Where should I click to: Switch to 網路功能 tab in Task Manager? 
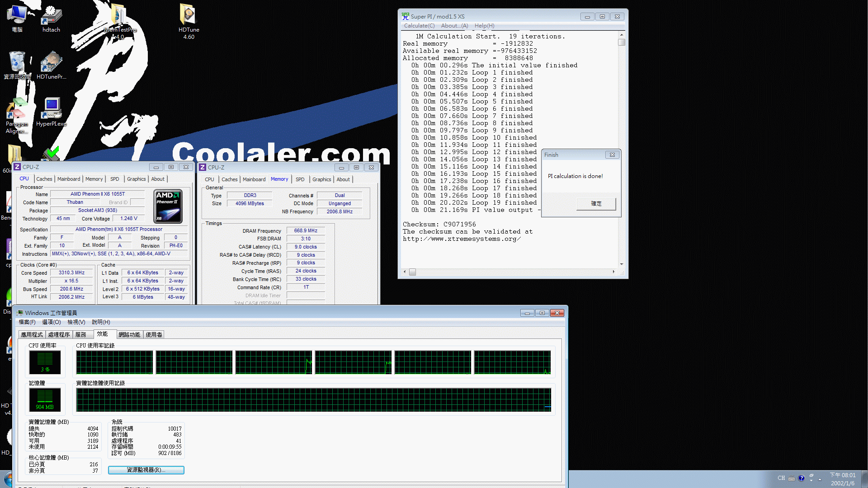pos(129,335)
